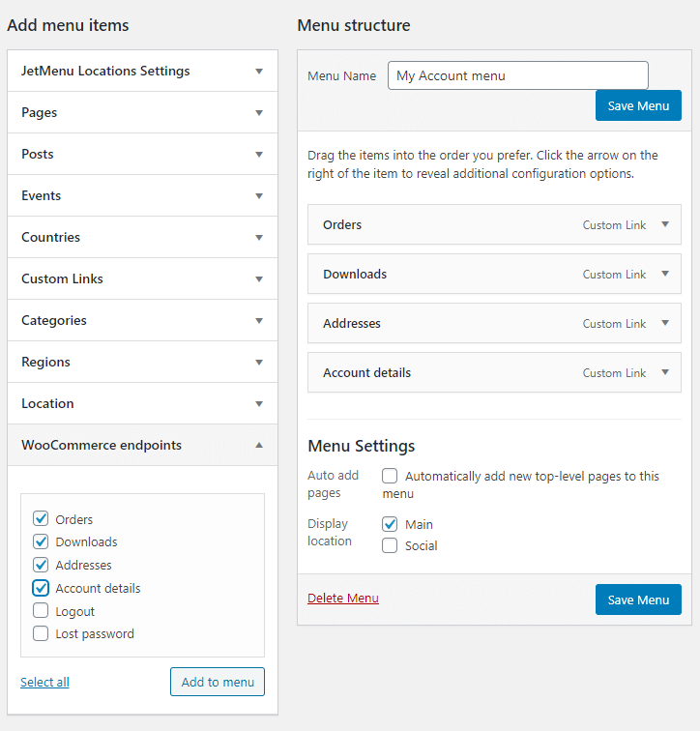Uncheck the Main display location

pyautogui.click(x=390, y=524)
